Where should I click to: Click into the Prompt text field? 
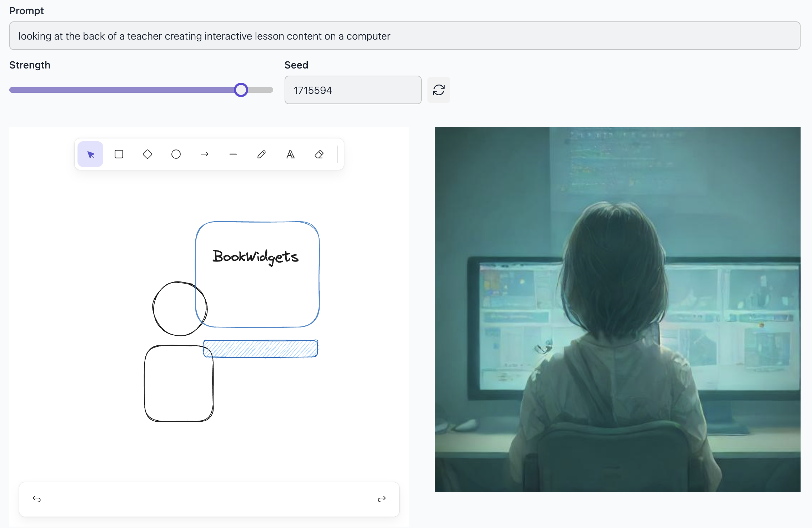405,36
